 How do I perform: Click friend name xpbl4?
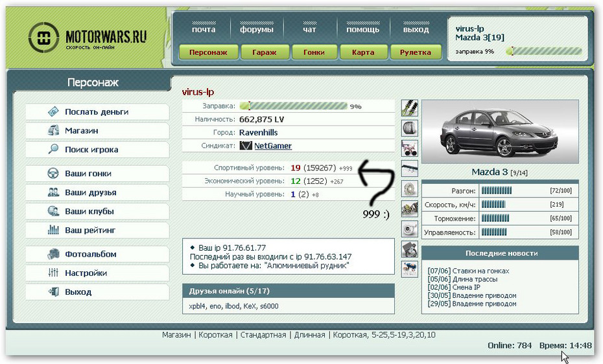(198, 306)
